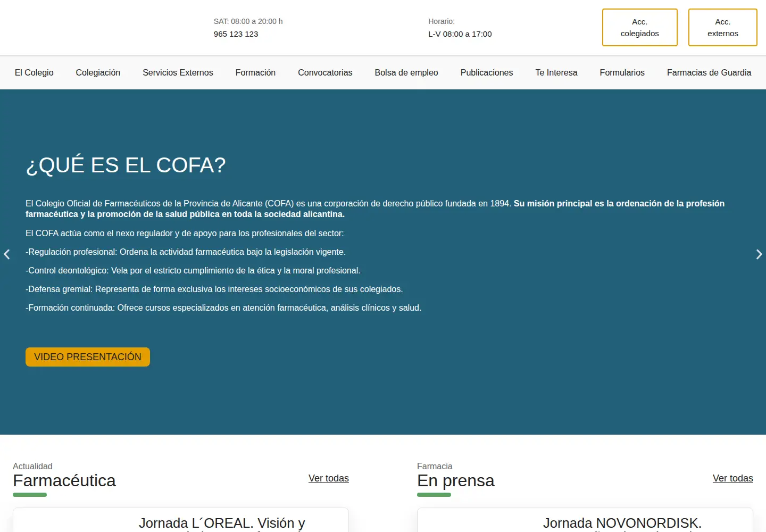
Task: Click the Control deontológico line
Action: pos(193,271)
